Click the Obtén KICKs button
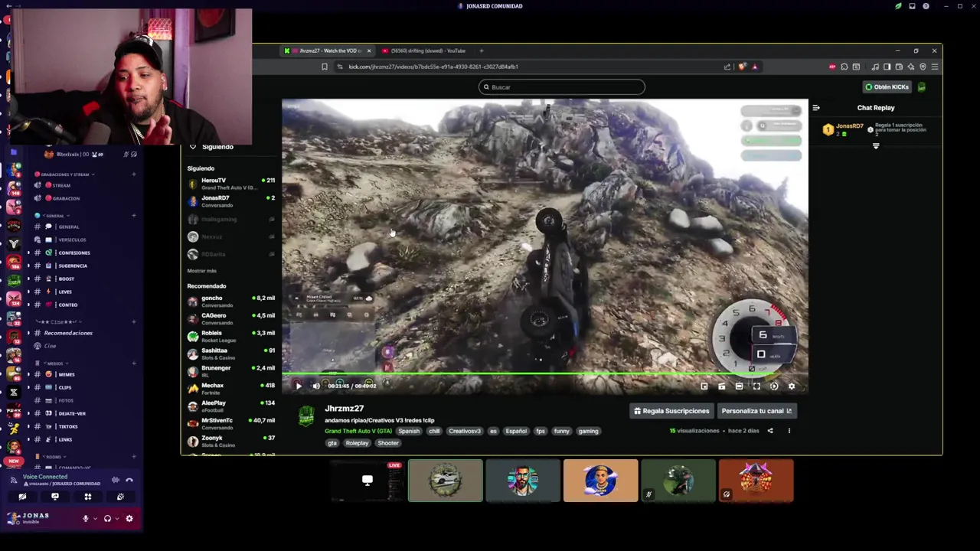Viewport: 980px width, 551px height. pos(887,87)
